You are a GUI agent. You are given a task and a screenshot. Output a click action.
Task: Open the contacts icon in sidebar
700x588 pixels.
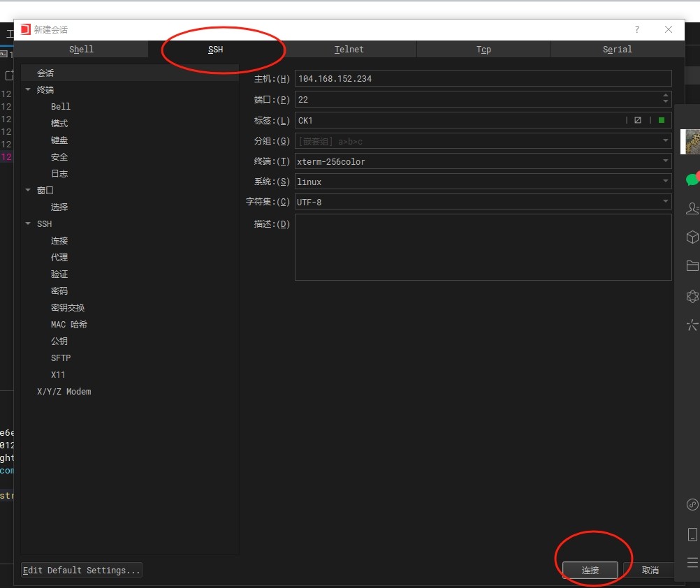pos(692,208)
